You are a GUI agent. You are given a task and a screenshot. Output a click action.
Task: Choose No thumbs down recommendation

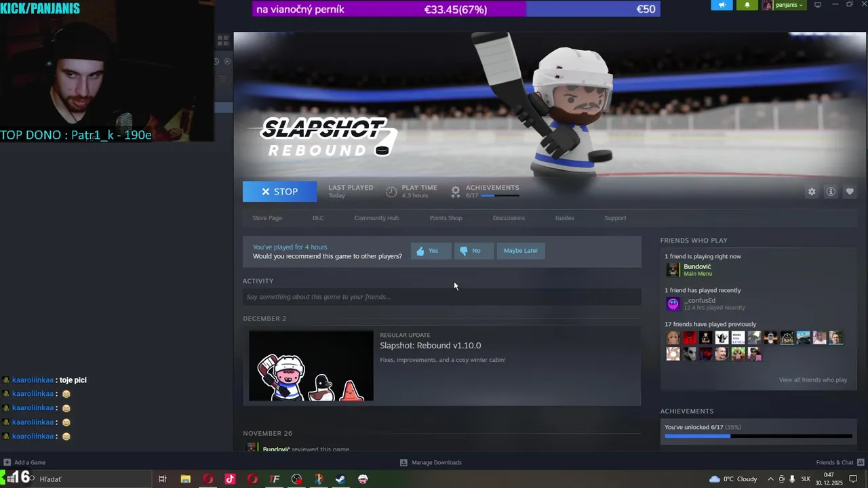click(473, 251)
